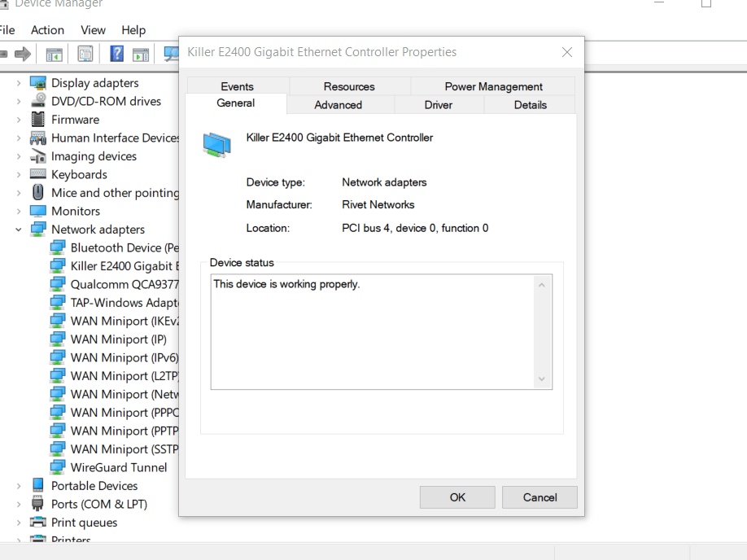Click the WireGuard Tunnel adapter icon
Screen dimensions: 747x560
tap(58, 467)
